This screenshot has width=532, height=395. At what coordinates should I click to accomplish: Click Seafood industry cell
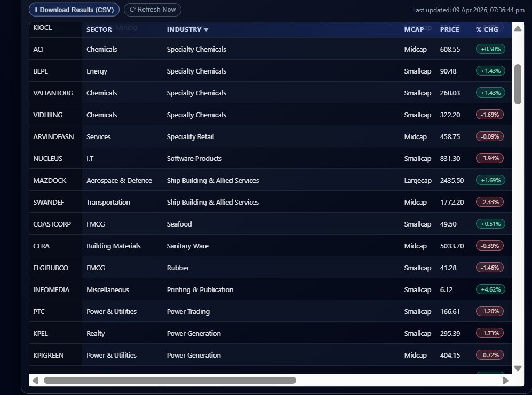179,224
